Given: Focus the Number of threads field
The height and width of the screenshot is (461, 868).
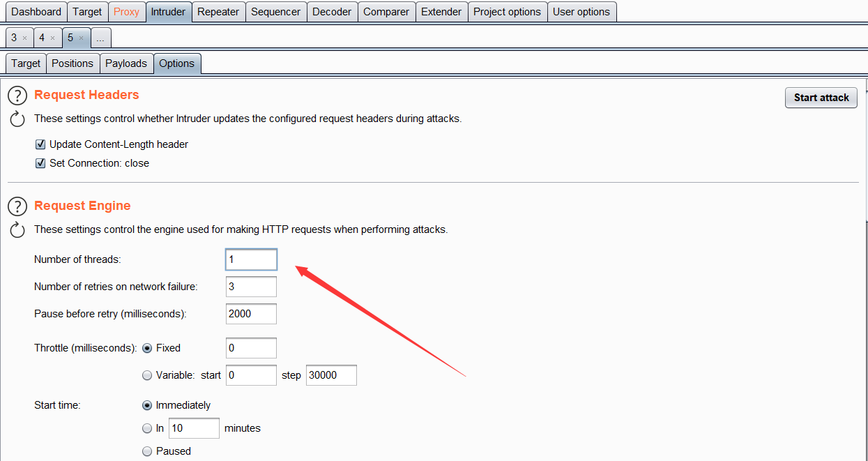Looking at the screenshot, I should pos(251,259).
